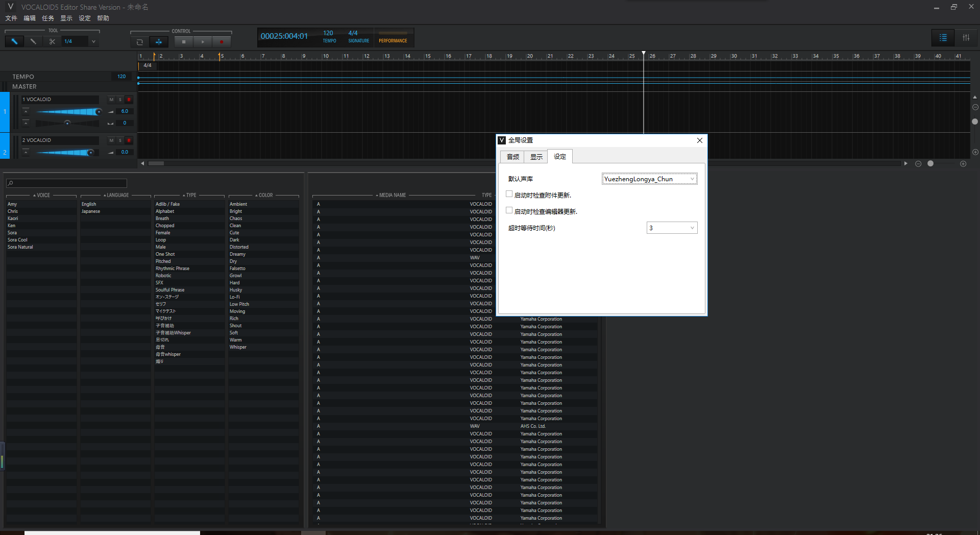The image size is (980, 535).
Task: Stop playback in Control section
Action: tap(184, 42)
